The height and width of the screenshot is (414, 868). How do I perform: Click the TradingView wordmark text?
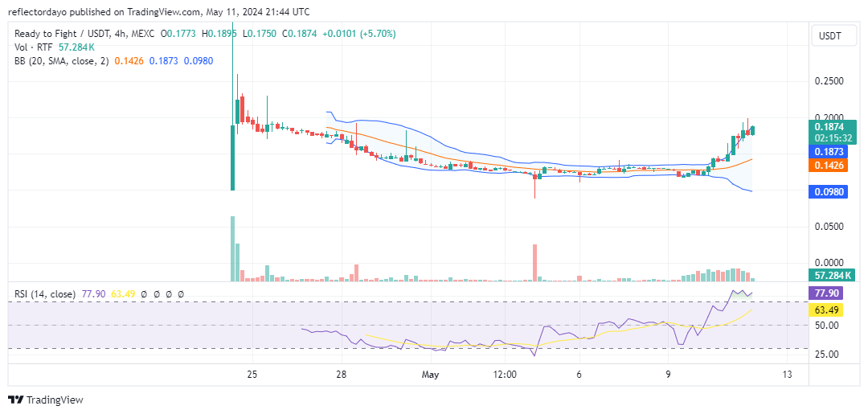(x=55, y=400)
